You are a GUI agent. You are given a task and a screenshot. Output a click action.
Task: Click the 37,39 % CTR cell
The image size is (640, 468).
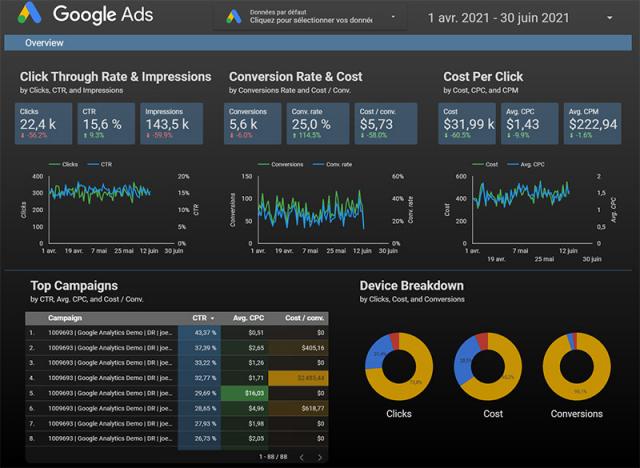point(200,348)
